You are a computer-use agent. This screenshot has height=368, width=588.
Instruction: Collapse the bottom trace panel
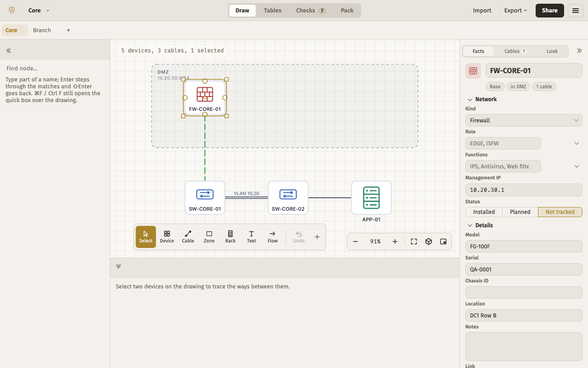(119, 266)
